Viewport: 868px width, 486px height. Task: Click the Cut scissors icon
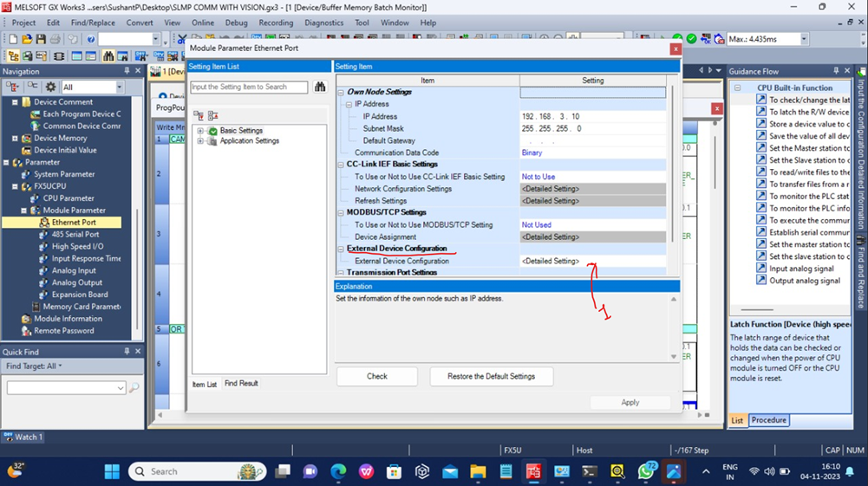click(181, 39)
